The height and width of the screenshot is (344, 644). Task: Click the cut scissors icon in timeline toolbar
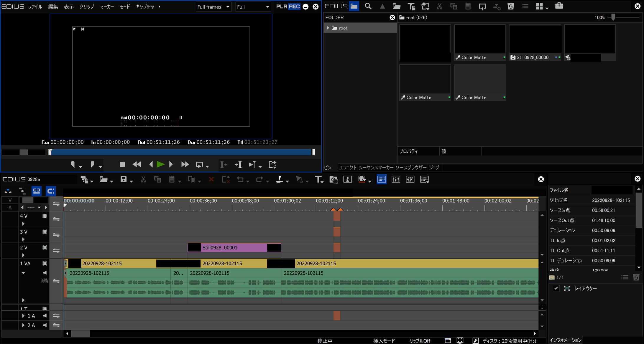tap(143, 179)
